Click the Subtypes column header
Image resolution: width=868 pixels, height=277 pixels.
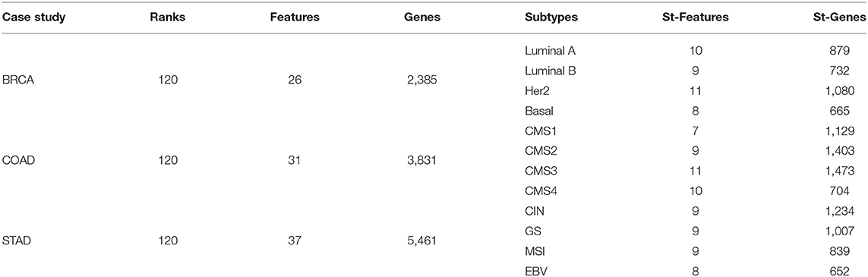point(551,17)
